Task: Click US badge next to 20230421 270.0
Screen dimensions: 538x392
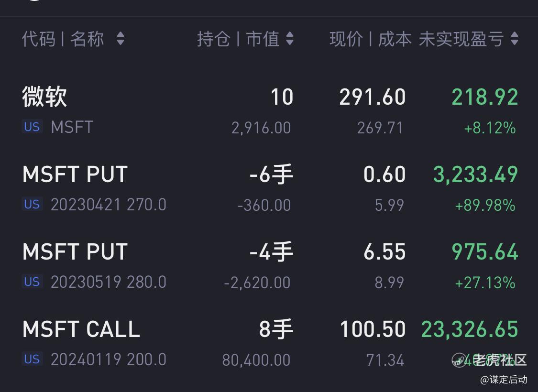Action: tap(32, 204)
